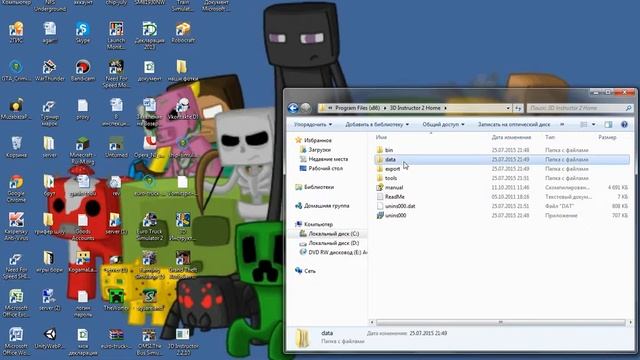Select the 3D Instructor 2.2.27 desktop icon
The width and height of the screenshot is (640, 360).
coord(183,341)
